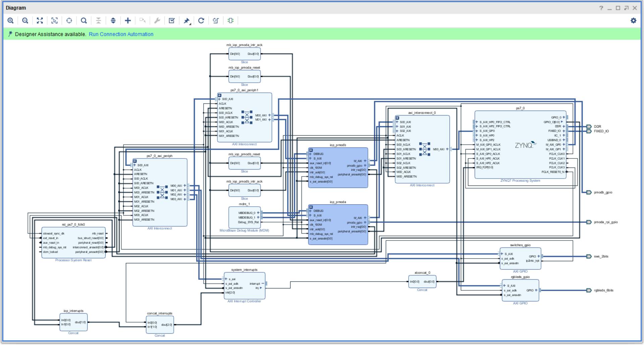This screenshot has width=644, height=345.
Task: Click the Make External toolbar icon
Action: (143, 21)
